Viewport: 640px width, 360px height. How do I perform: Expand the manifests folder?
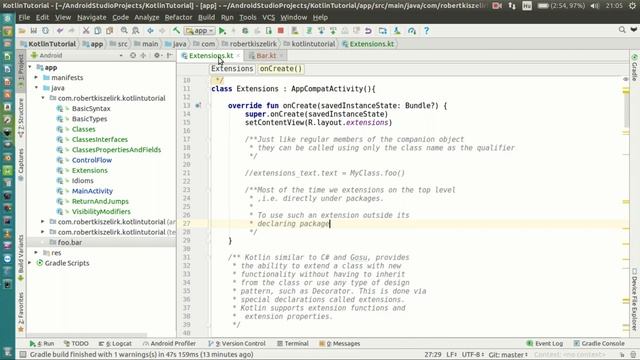point(36,77)
